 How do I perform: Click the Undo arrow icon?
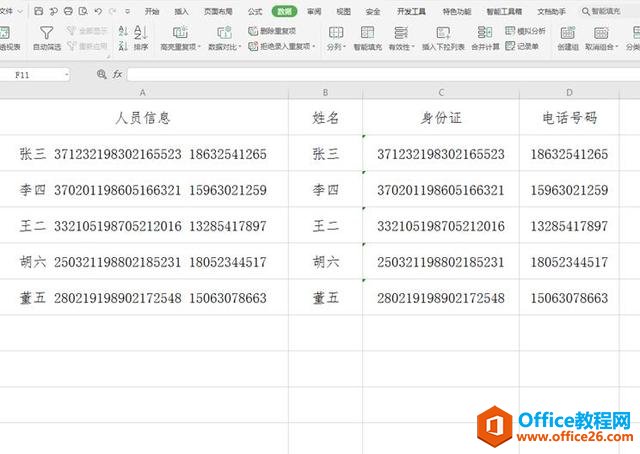97,11
